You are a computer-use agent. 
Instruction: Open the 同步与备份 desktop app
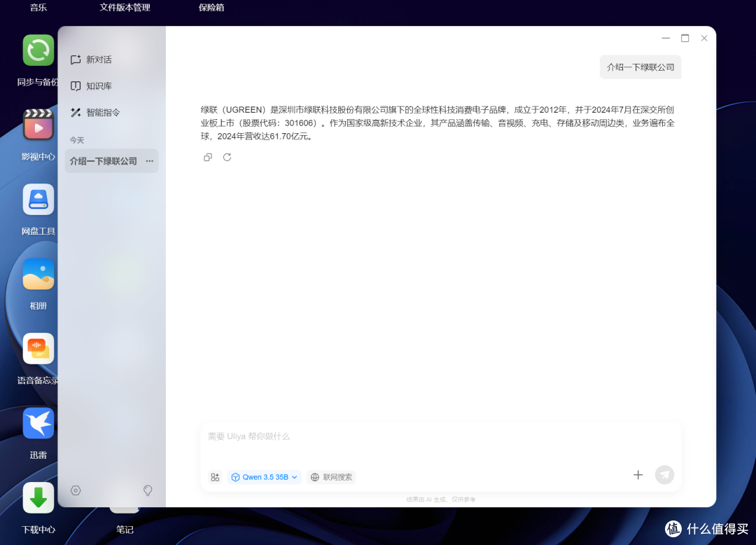(38, 50)
